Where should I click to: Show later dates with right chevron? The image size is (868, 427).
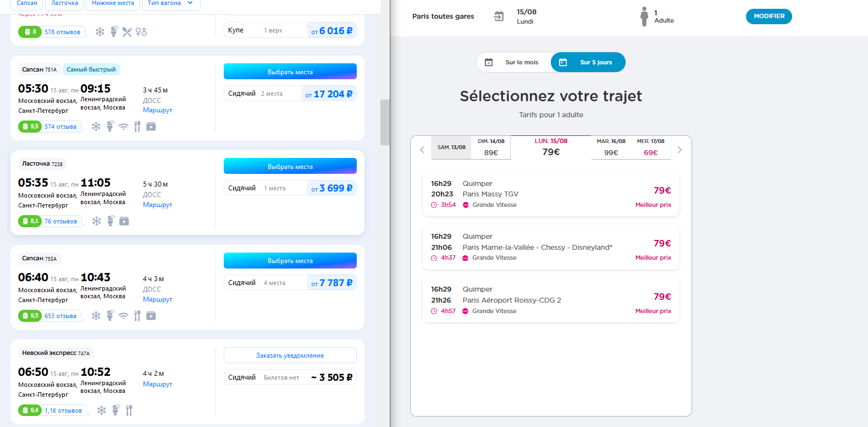[x=679, y=150]
